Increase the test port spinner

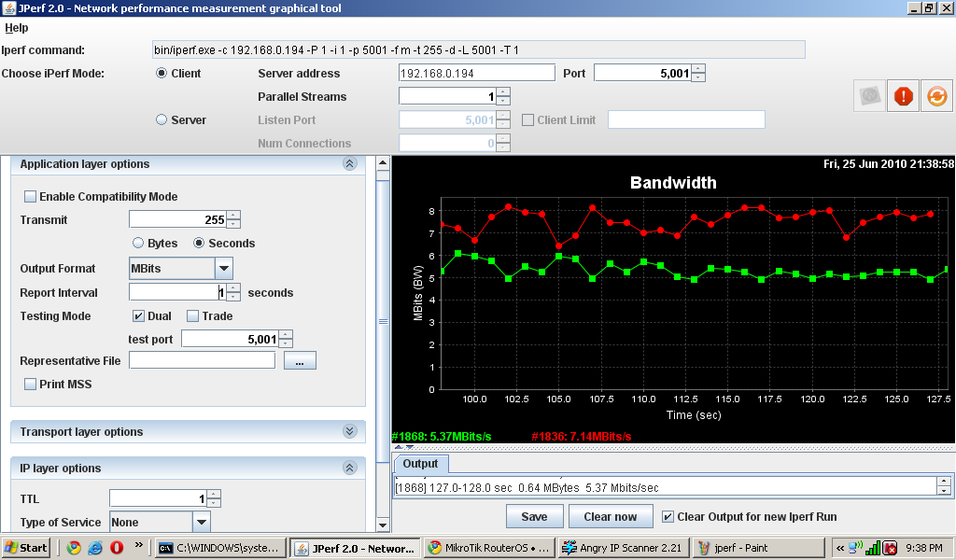286,334
